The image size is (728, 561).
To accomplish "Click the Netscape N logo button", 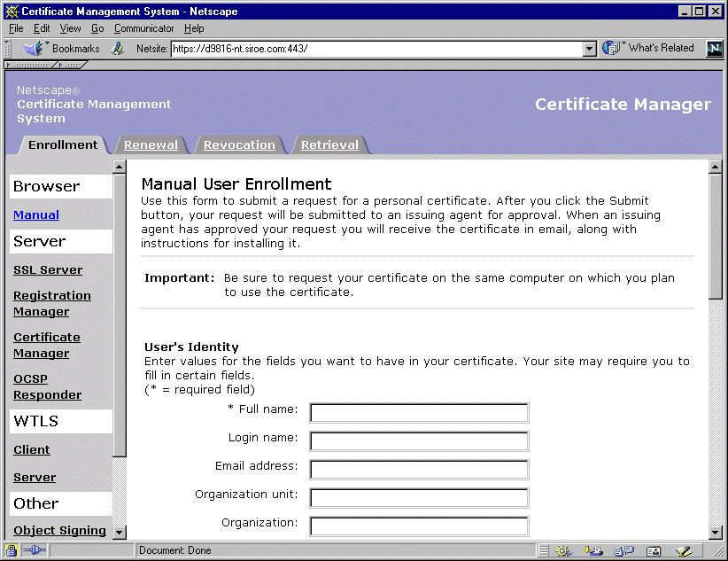I will click(x=714, y=49).
